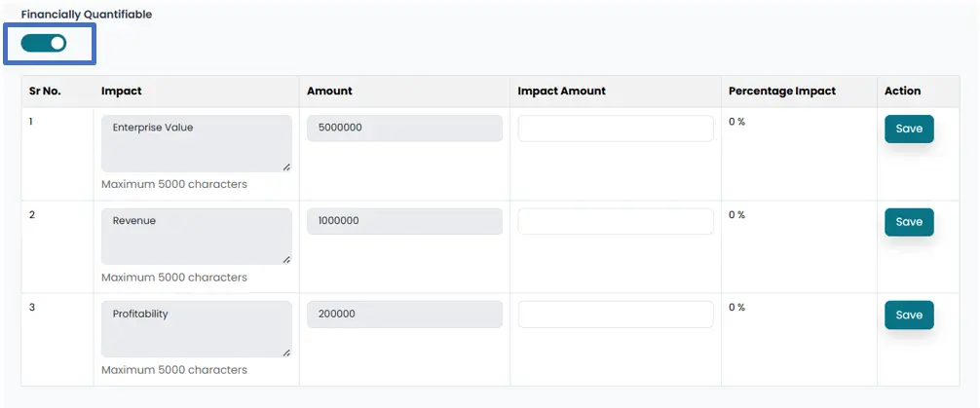Click the Impact Amount column header

click(561, 92)
